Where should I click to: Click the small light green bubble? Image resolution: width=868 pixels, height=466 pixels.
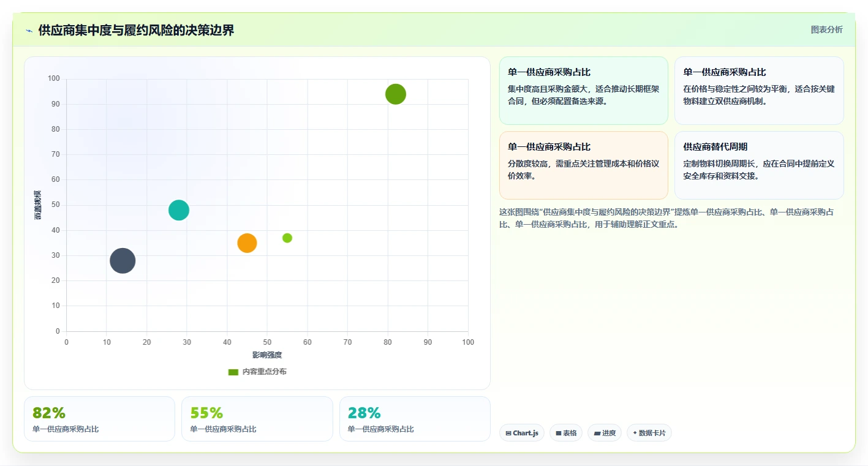coord(287,238)
